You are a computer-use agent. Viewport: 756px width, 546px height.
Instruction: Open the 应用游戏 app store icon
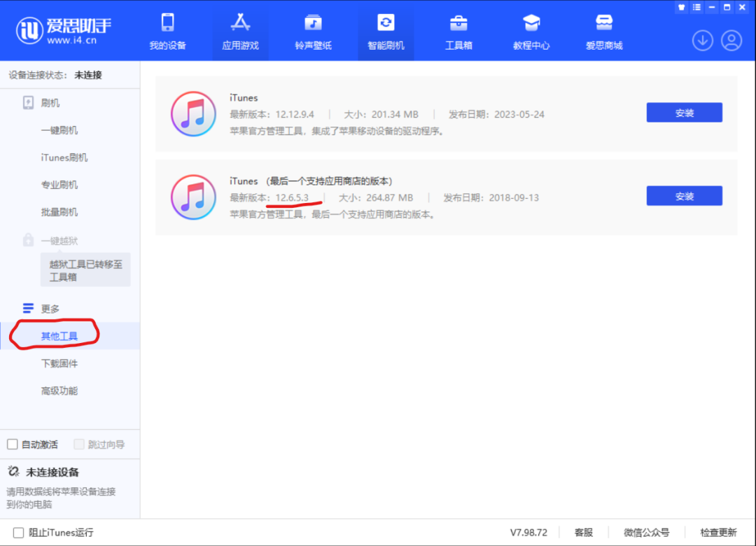[240, 23]
